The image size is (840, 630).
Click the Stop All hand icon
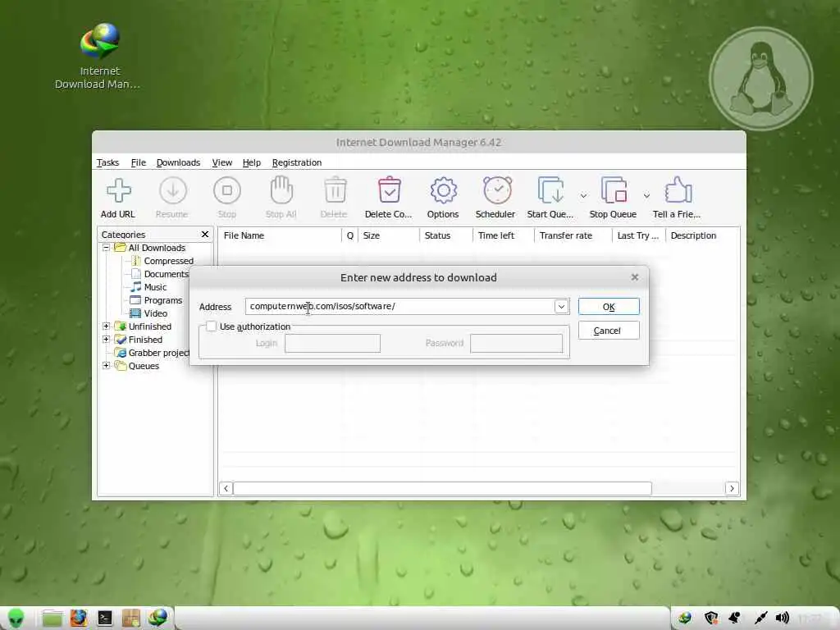pyautogui.click(x=281, y=190)
